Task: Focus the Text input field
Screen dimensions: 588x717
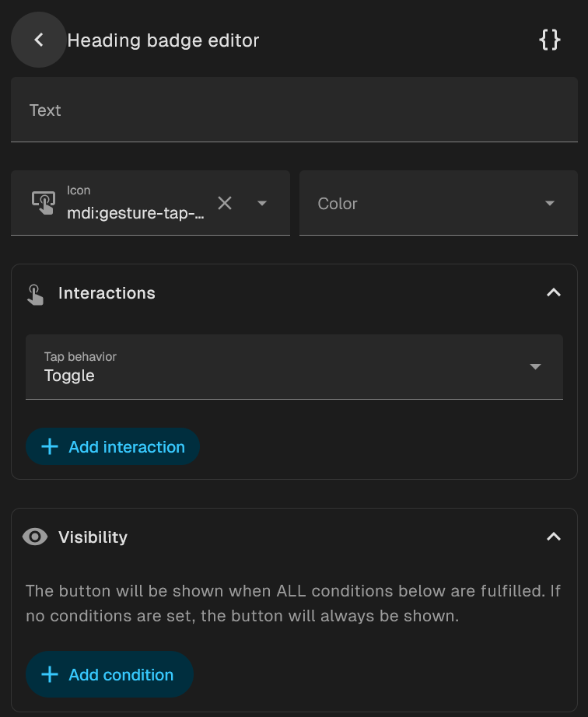Action: pyautogui.click(x=294, y=110)
